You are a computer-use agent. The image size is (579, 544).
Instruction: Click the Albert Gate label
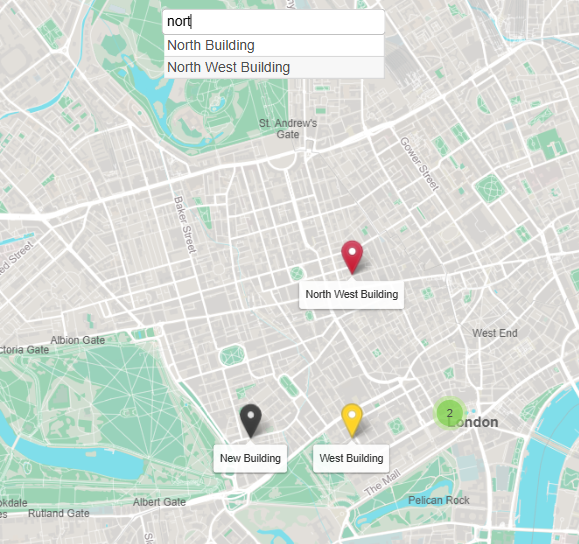[159, 502]
